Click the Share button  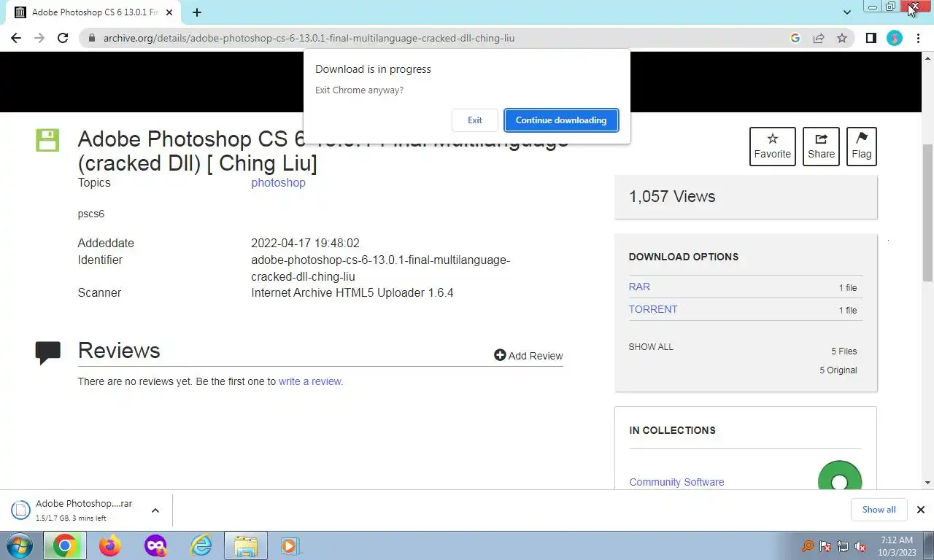(x=821, y=146)
